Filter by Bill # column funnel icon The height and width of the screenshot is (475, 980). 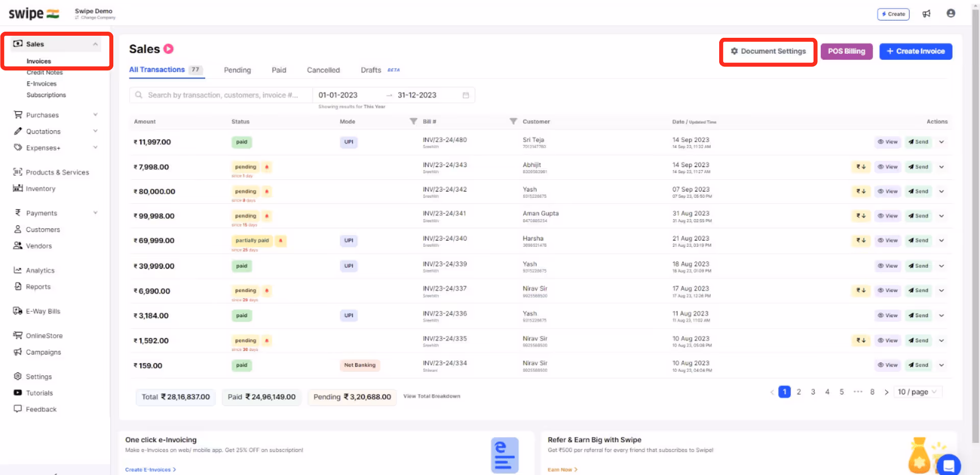pyautogui.click(x=513, y=121)
